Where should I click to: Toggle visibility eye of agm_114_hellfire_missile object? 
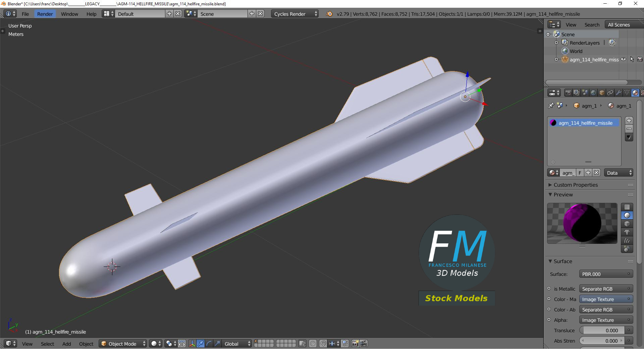[x=624, y=59]
